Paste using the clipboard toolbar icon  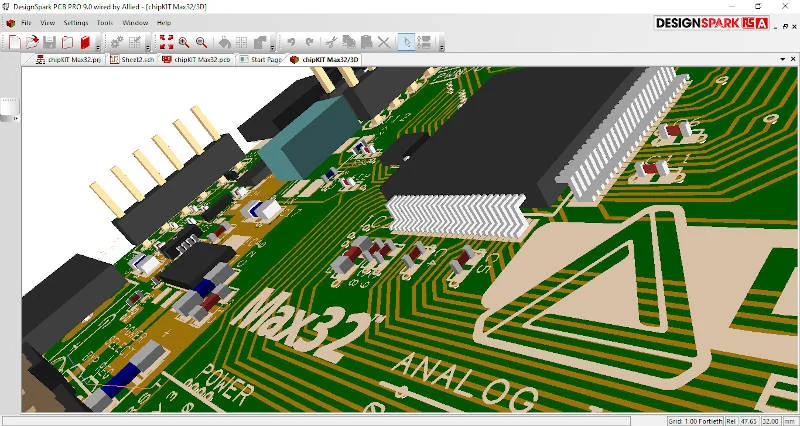(366, 42)
